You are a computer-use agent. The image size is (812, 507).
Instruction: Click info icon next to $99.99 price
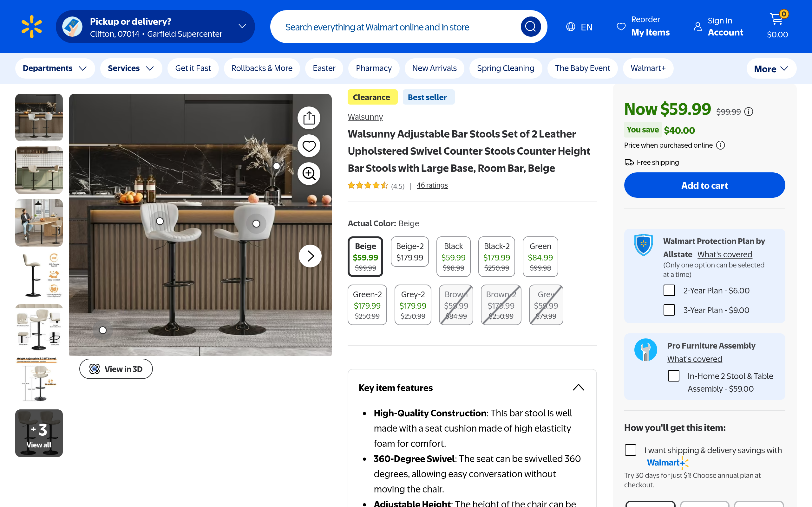tap(749, 112)
